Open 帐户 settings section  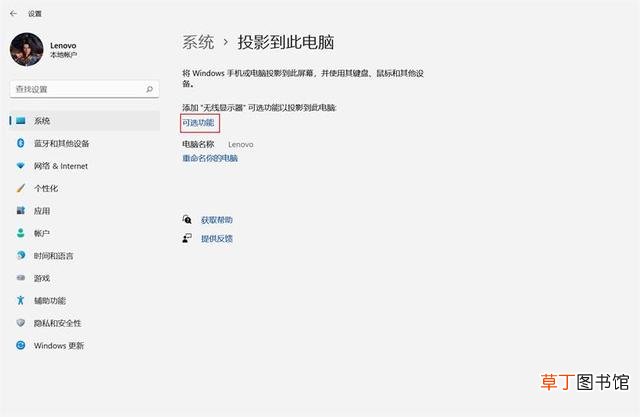click(42, 233)
